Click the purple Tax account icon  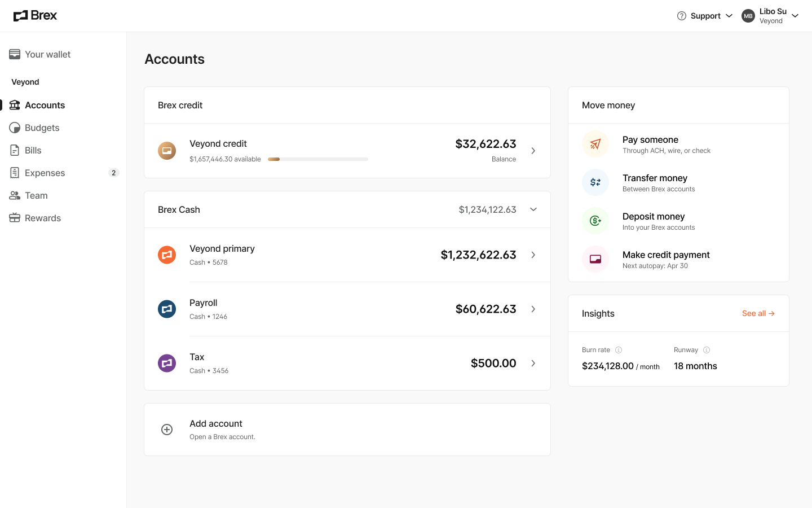pyautogui.click(x=167, y=364)
